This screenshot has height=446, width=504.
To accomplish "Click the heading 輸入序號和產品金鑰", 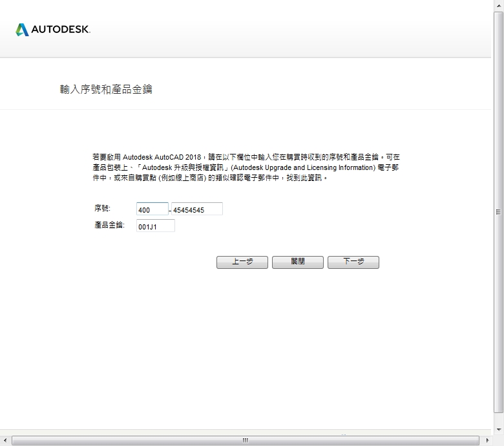I will (106, 89).
